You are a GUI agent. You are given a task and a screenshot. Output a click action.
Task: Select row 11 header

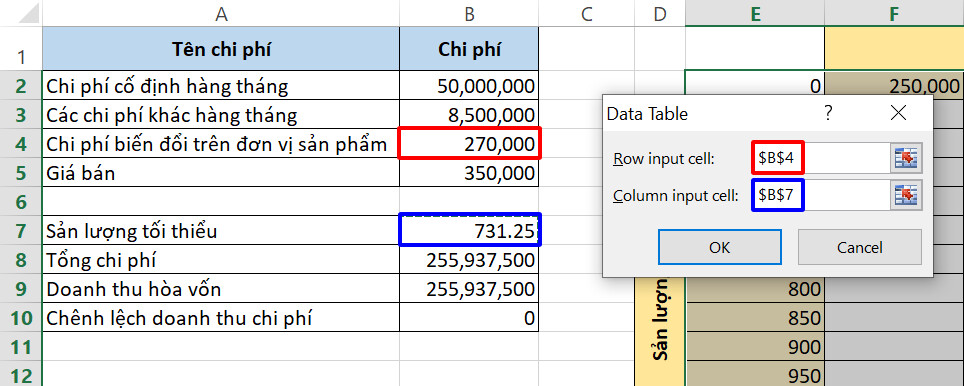(21, 346)
